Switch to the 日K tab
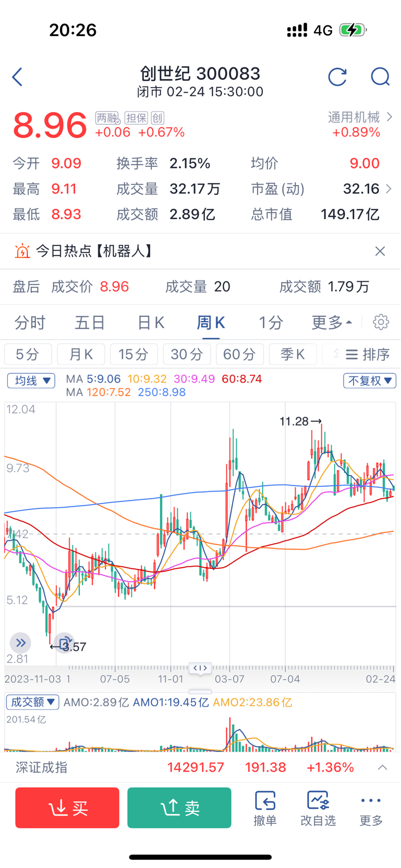Viewport: 401px width, 868px height. click(x=151, y=323)
